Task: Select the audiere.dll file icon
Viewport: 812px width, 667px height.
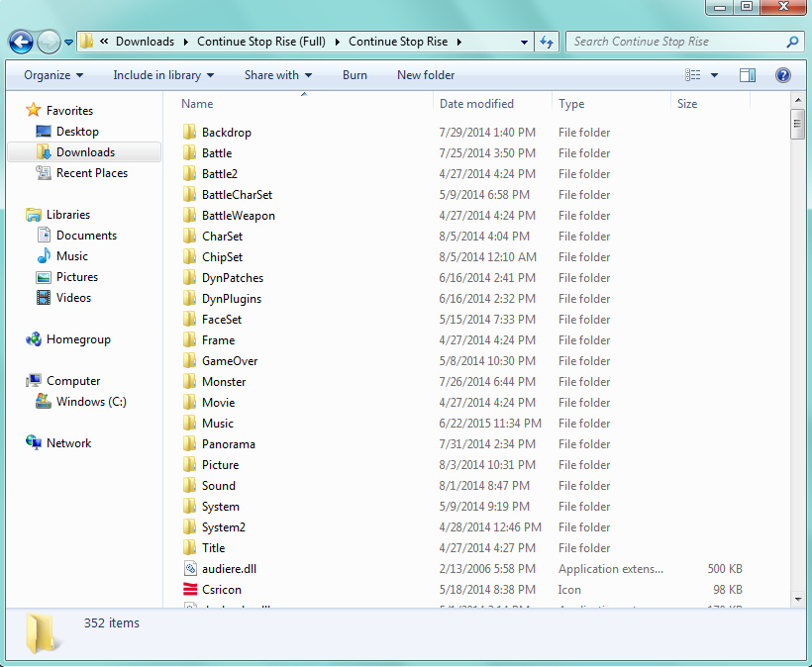Action: [x=191, y=569]
